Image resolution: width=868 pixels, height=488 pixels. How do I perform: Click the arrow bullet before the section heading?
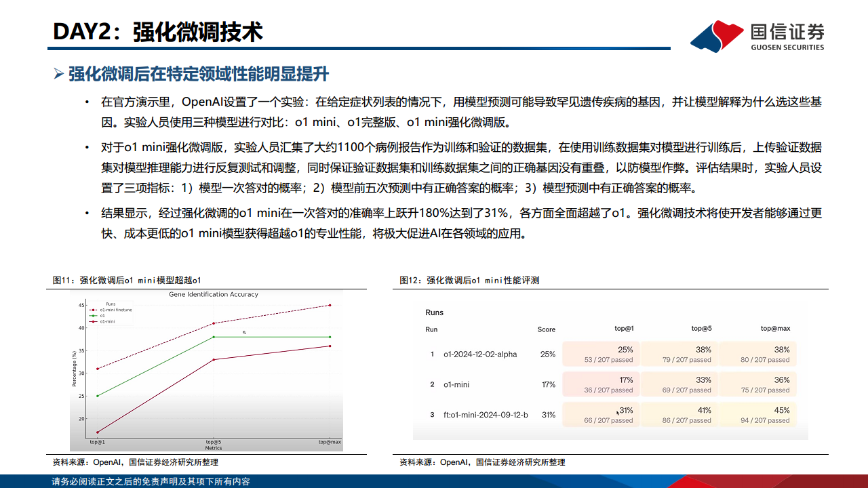click(x=59, y=74)
